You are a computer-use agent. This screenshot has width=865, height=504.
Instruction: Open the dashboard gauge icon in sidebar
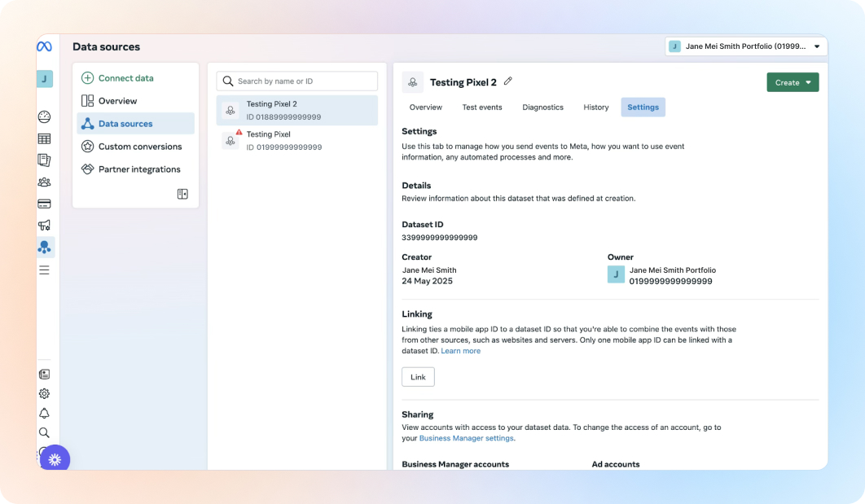click(x=44, y=117)
